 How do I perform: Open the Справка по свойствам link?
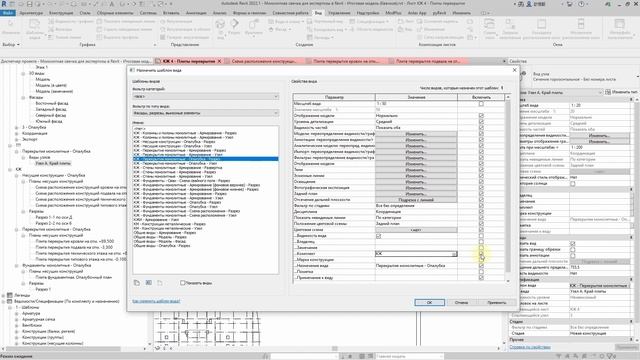pyautogui.click(x=530, y=347)
